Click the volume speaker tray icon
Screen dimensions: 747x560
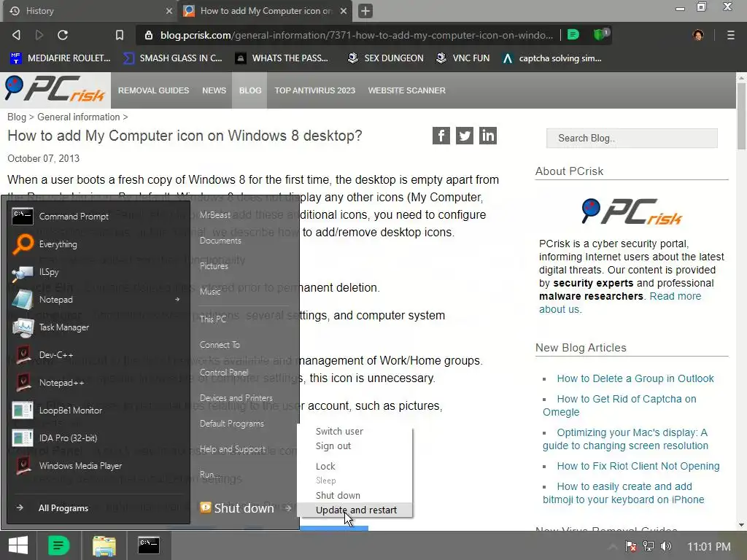point(666,547)
